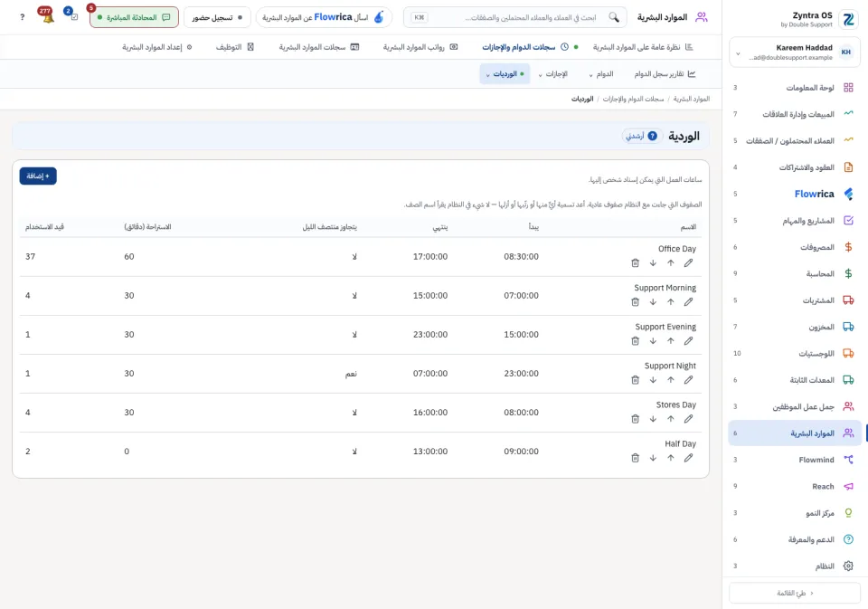Open the الإجازات dropdown menu
Image resolution: width=868 pixels, height=609 pixels.
[x=553, y=73]
